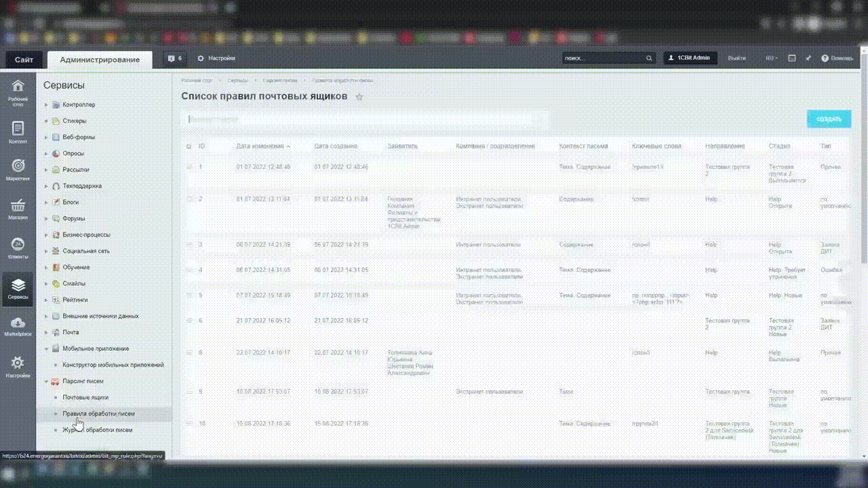Select Журнал обработки писем tree item
This screenshot has height=488, width=868.
click(x=98, y=430)
